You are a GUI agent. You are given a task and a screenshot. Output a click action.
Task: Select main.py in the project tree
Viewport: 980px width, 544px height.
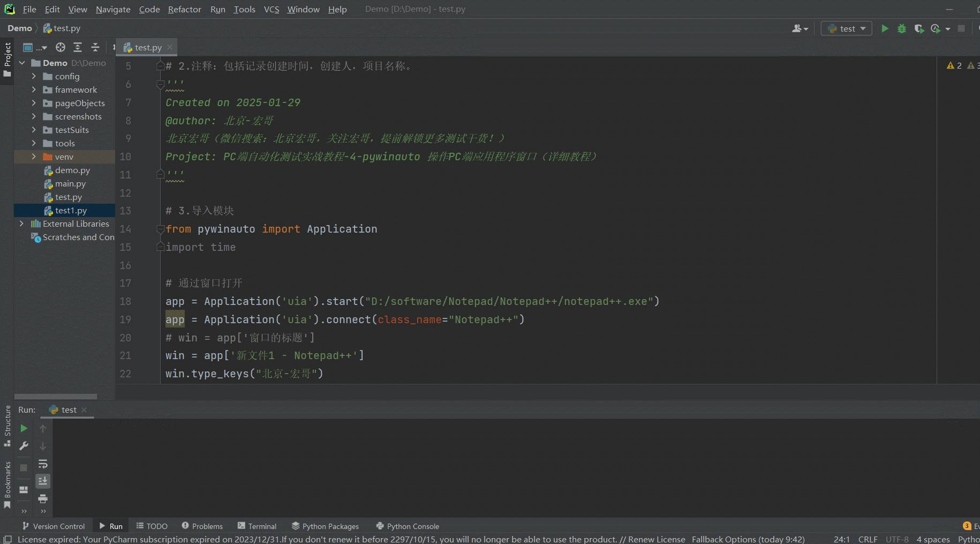coord(64,183)
